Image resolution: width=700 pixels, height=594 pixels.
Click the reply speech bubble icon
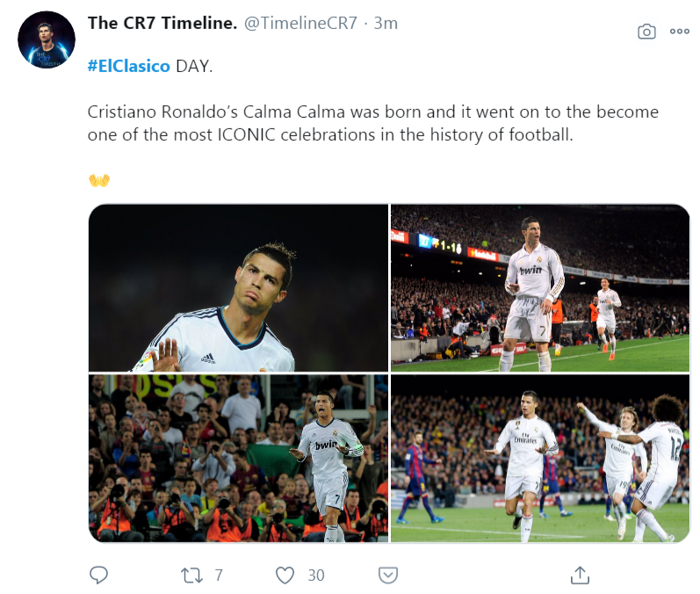point(99,575)
